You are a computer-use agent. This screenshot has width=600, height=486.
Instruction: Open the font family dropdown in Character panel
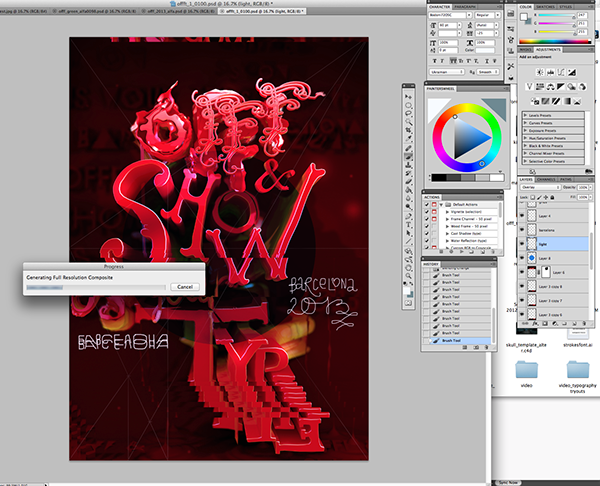[x=469, y=15]
